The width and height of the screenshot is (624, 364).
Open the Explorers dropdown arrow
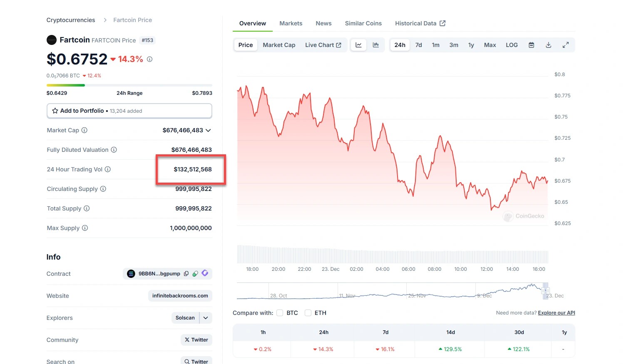pyautogui.click(x=206, y=318)
